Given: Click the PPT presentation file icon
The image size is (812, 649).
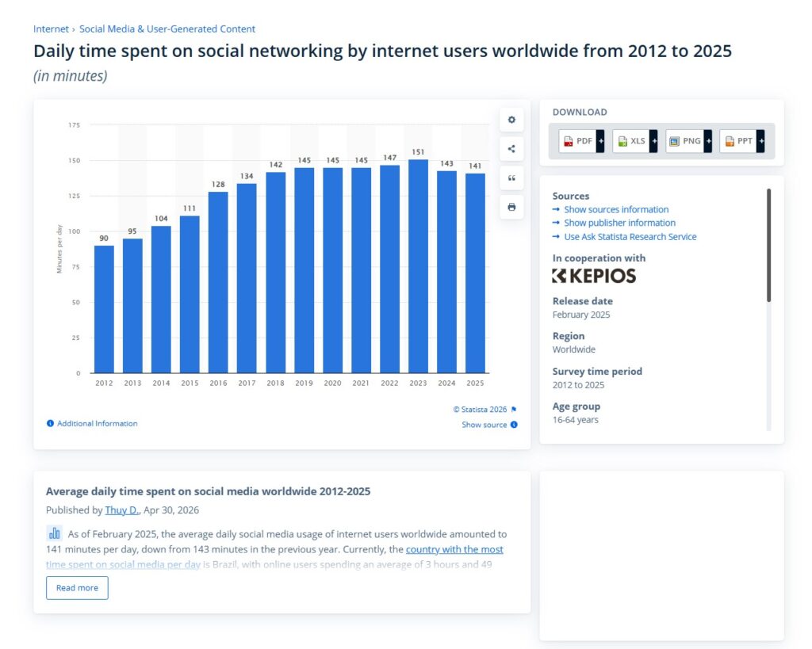Looking at the screenshot, I should [x=730, y=141].
